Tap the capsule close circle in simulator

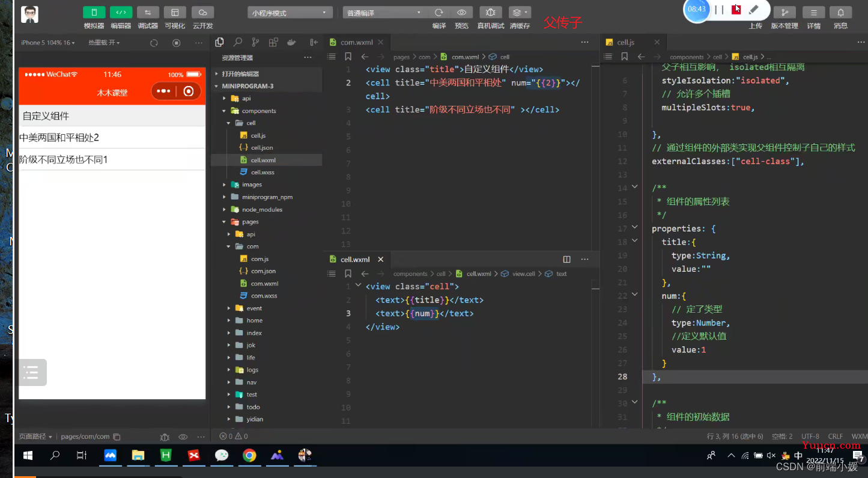tap(189, 91)
